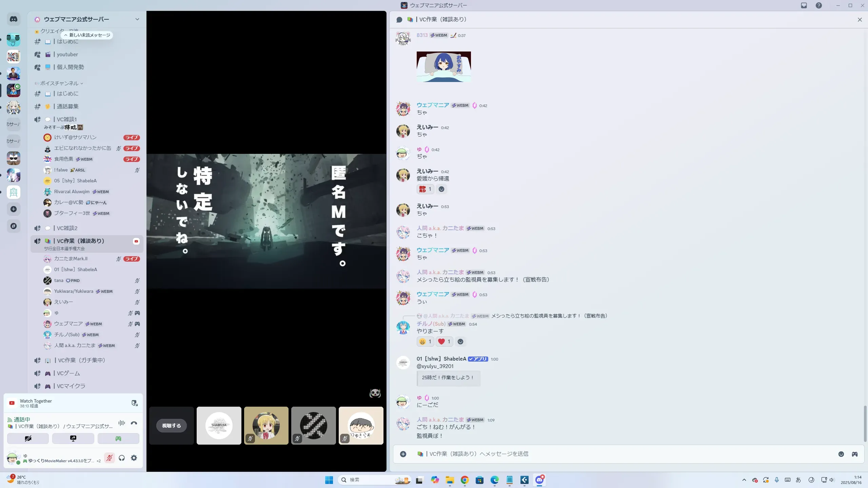Click the message input field
The width and height of the screenshot is (868, 488).
610,454
